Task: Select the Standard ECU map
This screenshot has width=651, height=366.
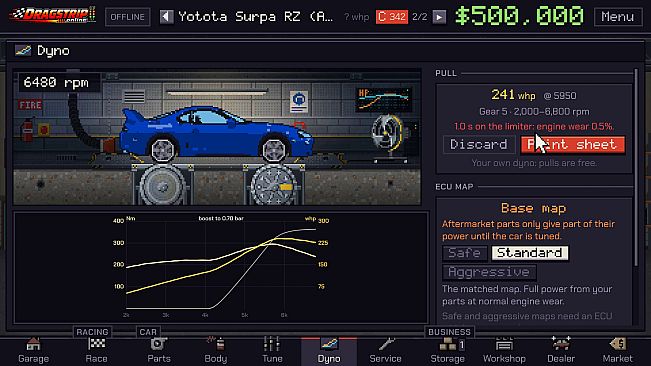Action: (x=530, y=253)
